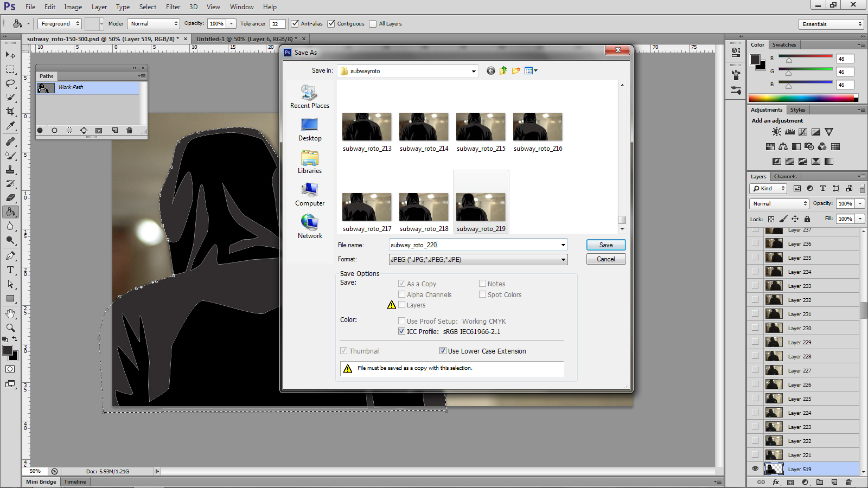Open Network location in Save dialog
This screenshot has height=488, width=868.
point(310,227)
